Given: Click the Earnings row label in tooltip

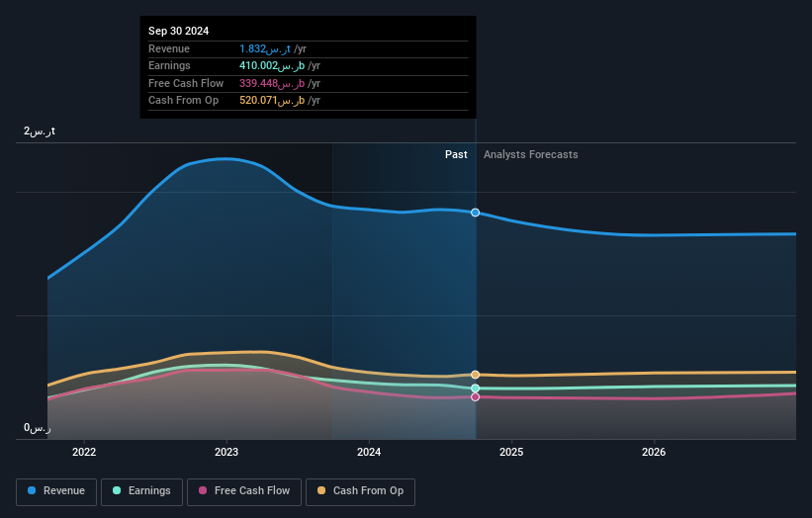Looking at the screenshot, I should click(x=169, y=65).
